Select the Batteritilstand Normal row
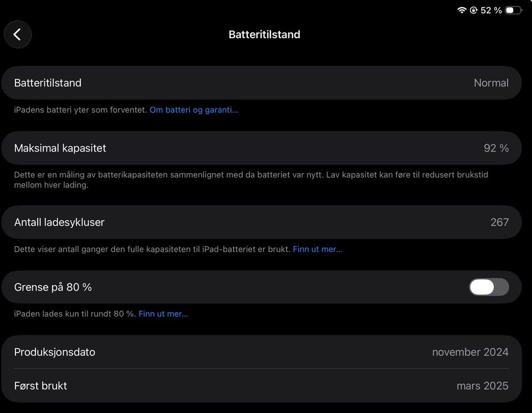The height and width of the screenshot is (413, 532). 261,83
